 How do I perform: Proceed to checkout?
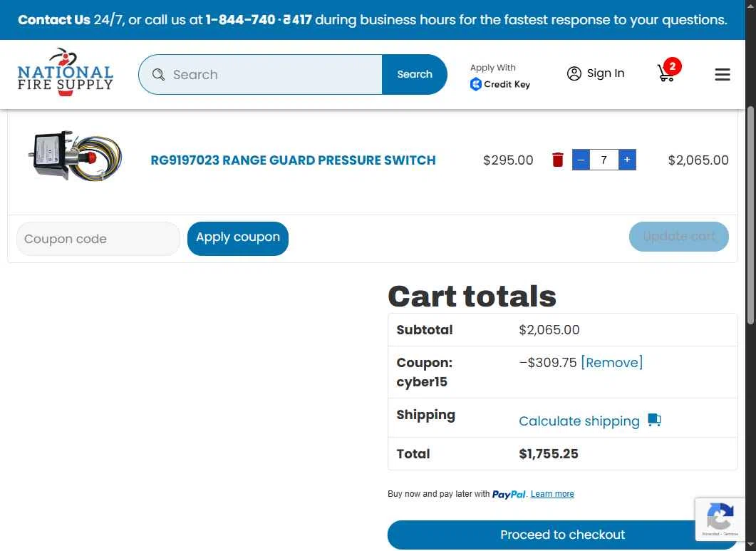562,535
